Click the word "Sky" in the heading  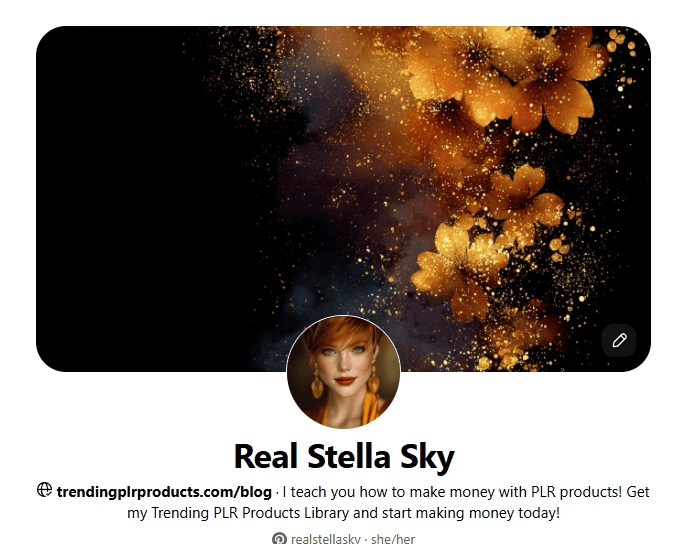[427, 458]
